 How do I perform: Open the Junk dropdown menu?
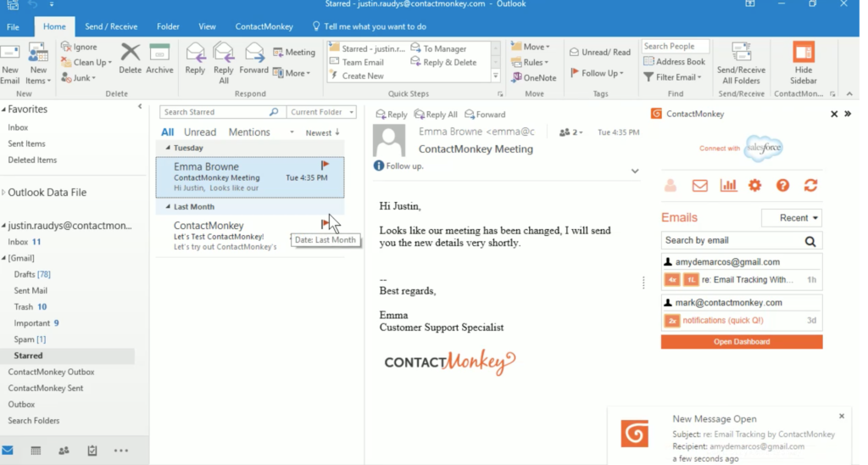pos(77,77)
